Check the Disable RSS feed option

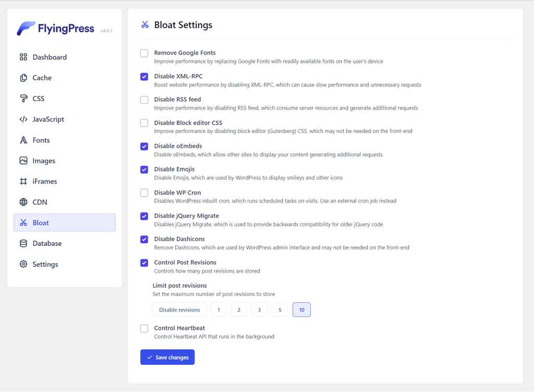tap(144, 100)
